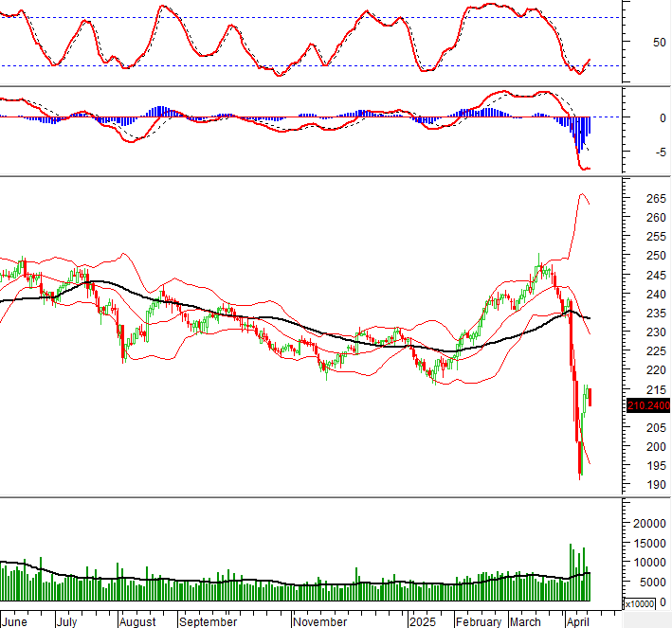
Task: Select the 50 label on the oscillator axis
Action: 660,43
